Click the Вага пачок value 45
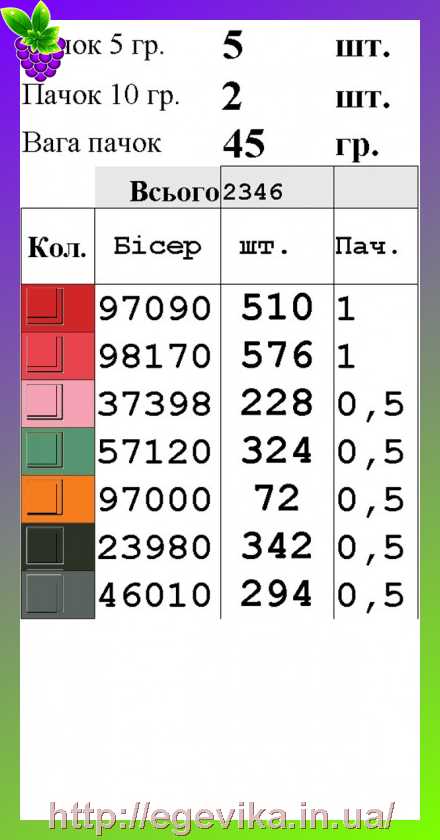 tap(244, 145)
